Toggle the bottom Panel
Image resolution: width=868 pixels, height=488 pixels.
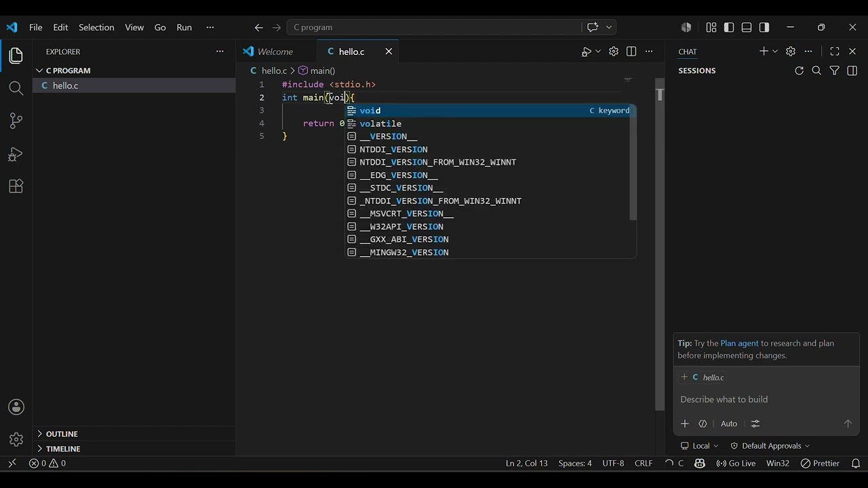[747, 27]
